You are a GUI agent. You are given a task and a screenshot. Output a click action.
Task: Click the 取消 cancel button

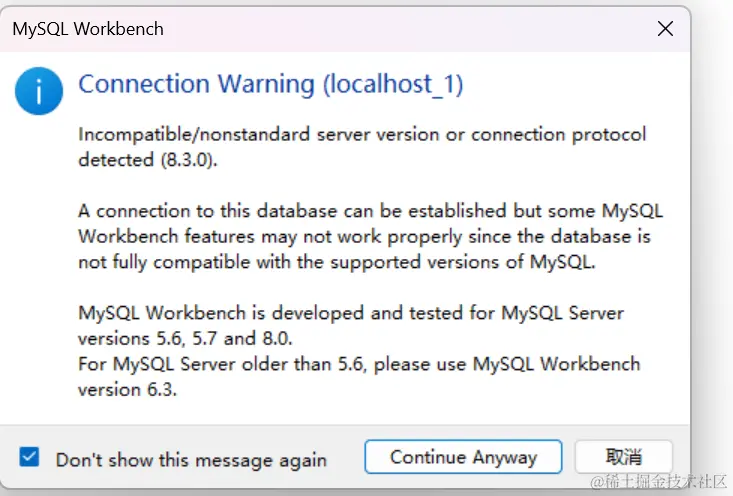click(624, 457)
